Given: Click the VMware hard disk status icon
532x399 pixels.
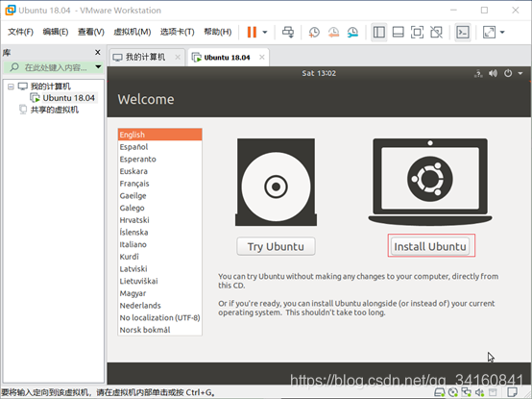Looking at the screenshot, I should (x=440, y=392).
